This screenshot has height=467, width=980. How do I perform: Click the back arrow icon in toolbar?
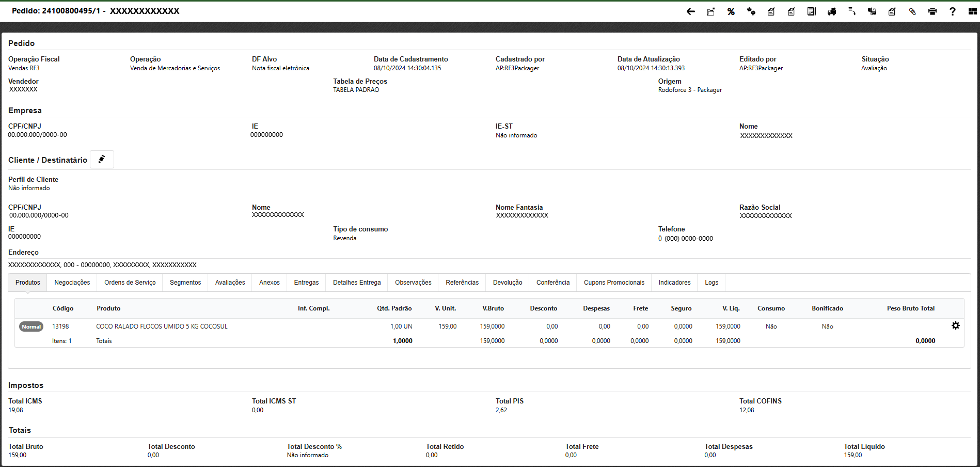pyautogui.click(x=690, y=11)
